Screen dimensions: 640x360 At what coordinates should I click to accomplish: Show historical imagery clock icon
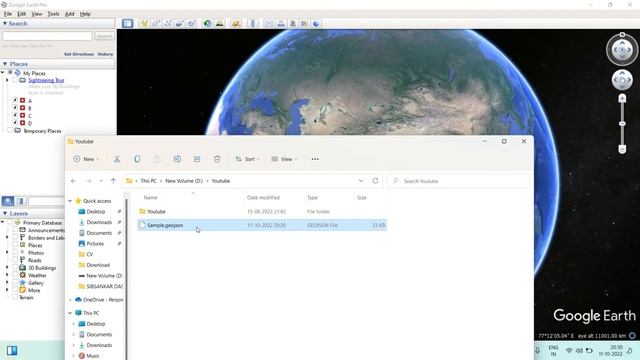click(207, 24)
